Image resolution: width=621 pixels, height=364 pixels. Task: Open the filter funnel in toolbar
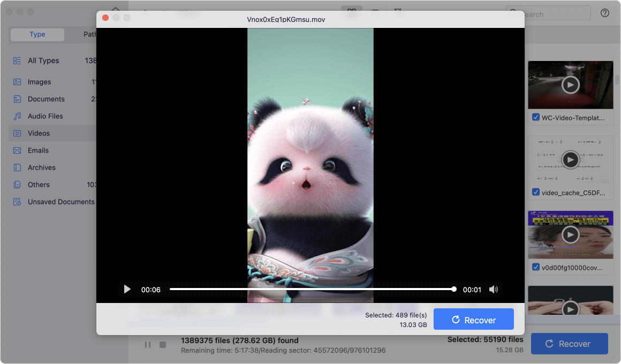[398, 11]
